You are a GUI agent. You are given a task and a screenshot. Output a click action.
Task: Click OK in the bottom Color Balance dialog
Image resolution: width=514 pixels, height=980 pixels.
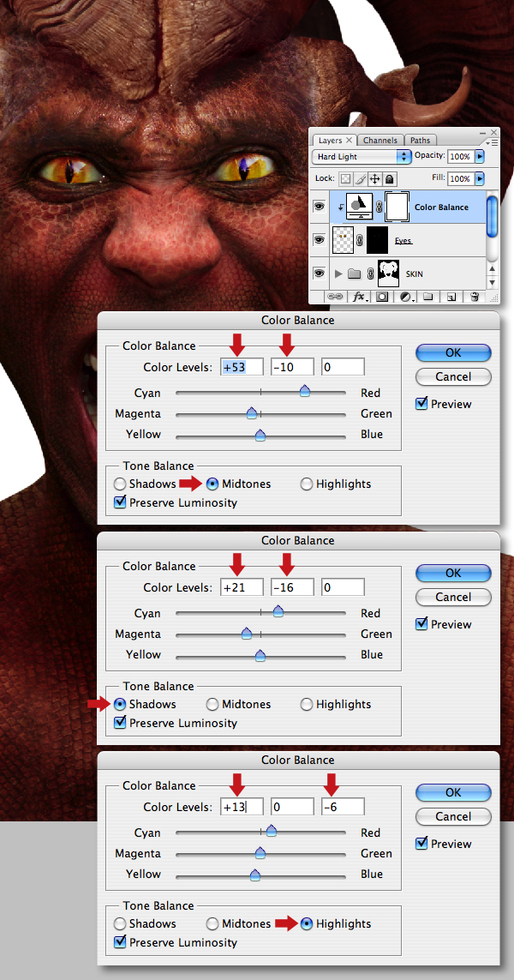tap(453, 792)
